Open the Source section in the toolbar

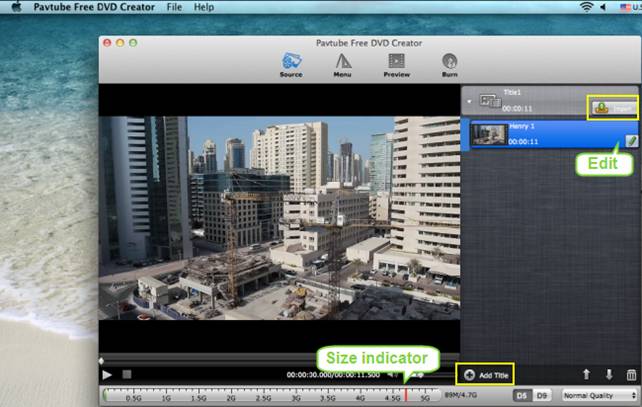291,65
